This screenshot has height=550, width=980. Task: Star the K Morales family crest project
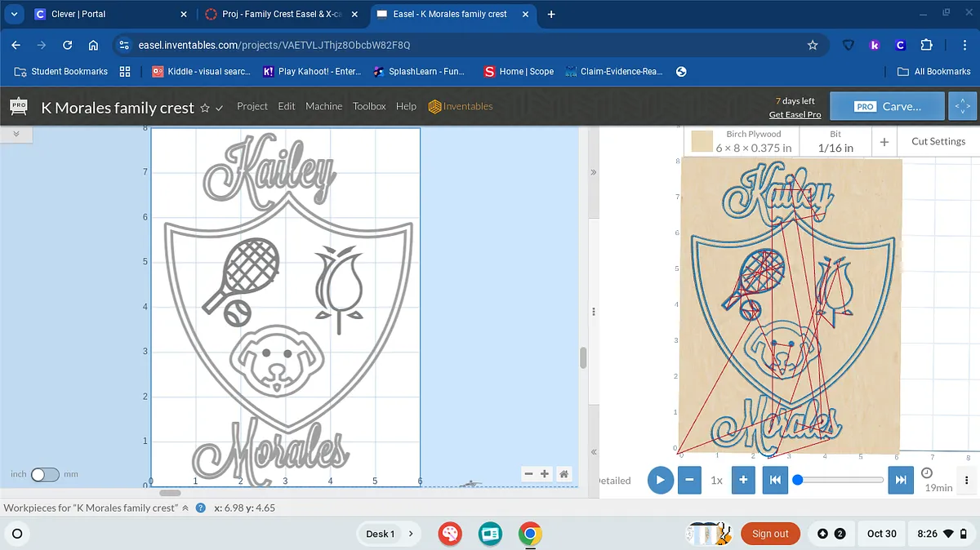coord(205,108)
